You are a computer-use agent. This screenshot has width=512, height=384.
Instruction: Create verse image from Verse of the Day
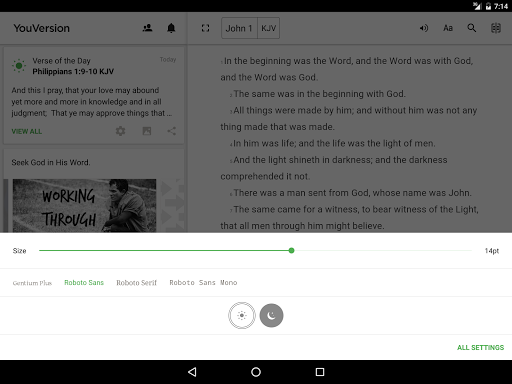(x=147, y=131)
